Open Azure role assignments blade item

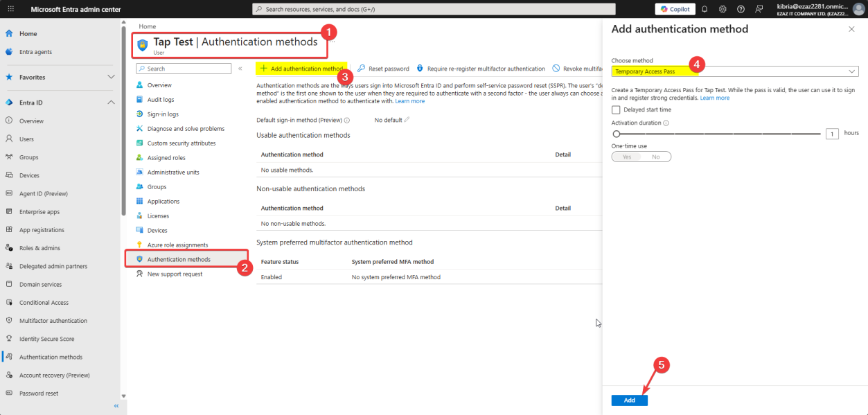pyautogui.click(x=177, y=245)
